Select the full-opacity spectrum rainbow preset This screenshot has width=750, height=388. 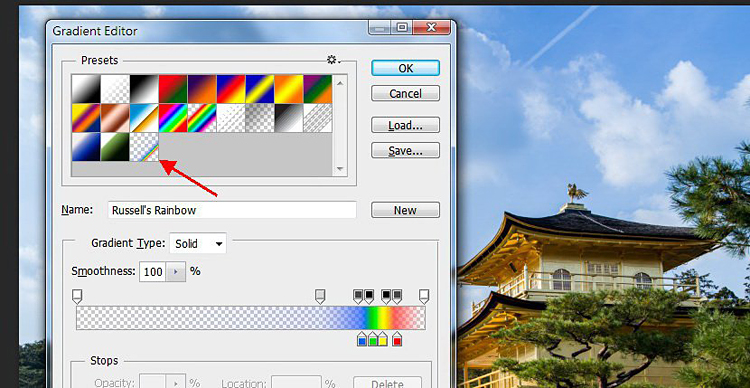(173, 118)
